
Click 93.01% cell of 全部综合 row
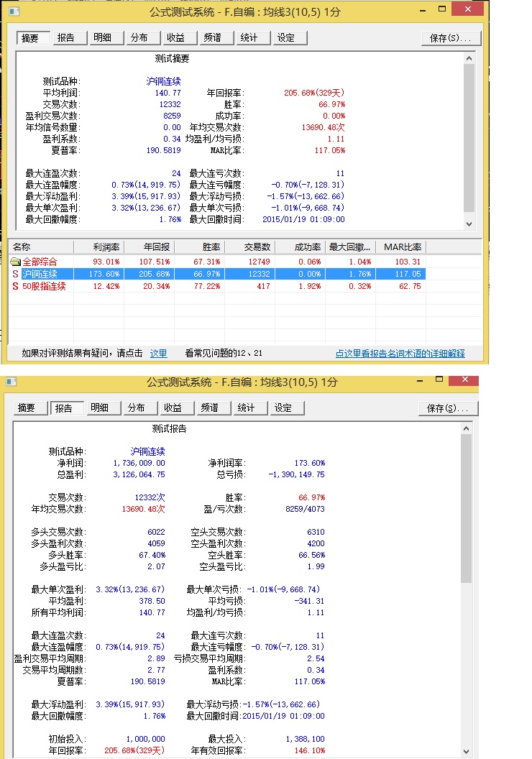(x=106, y=262)
